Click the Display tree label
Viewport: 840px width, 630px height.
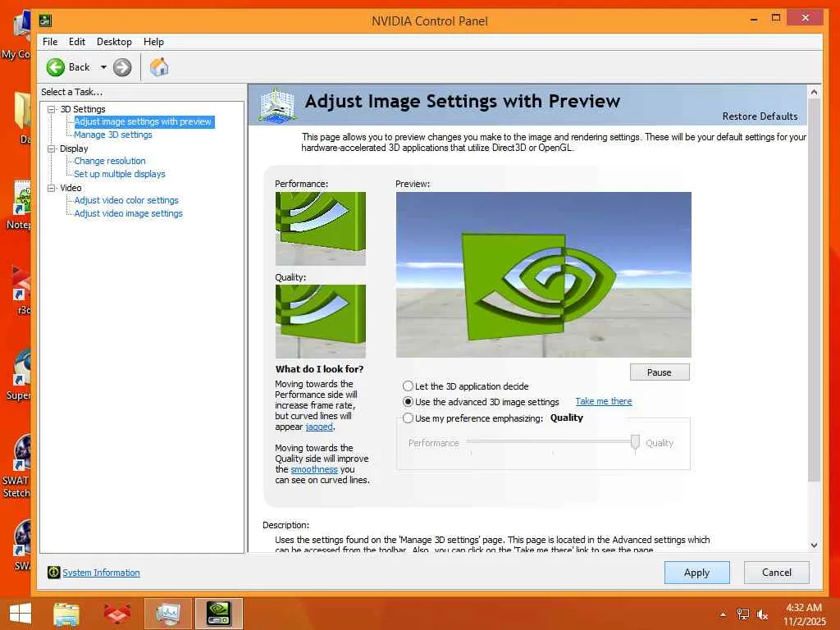pyautogui.click(x=74, y=149)
